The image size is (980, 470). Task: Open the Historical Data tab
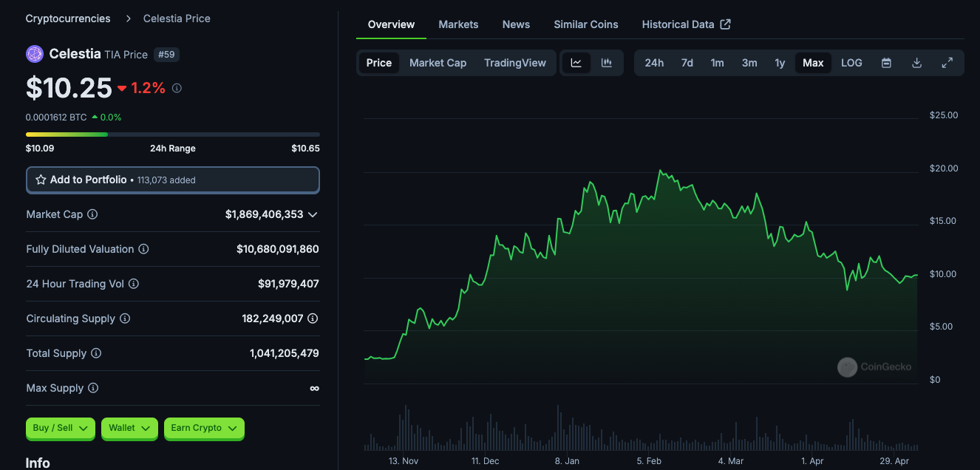pyautogui.click(x=686, y=24)
